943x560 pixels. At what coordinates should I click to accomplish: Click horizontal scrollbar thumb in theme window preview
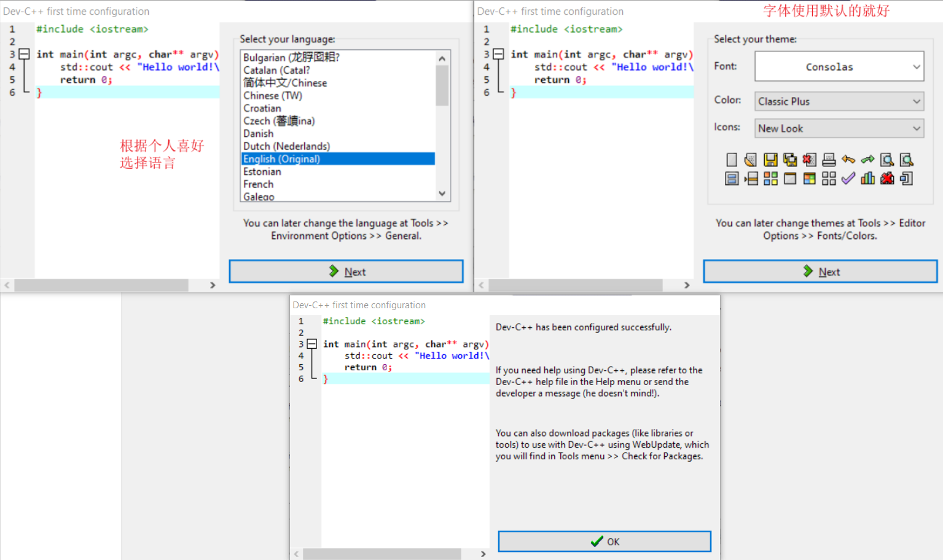576,285
